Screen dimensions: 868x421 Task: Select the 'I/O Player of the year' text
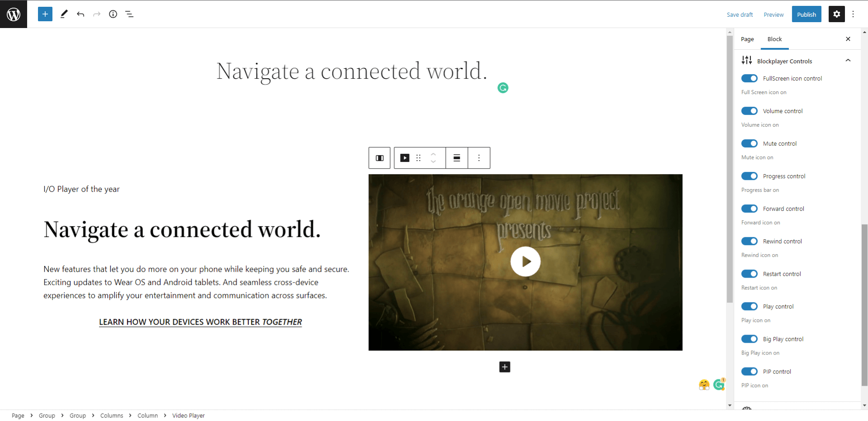(81, 189)
